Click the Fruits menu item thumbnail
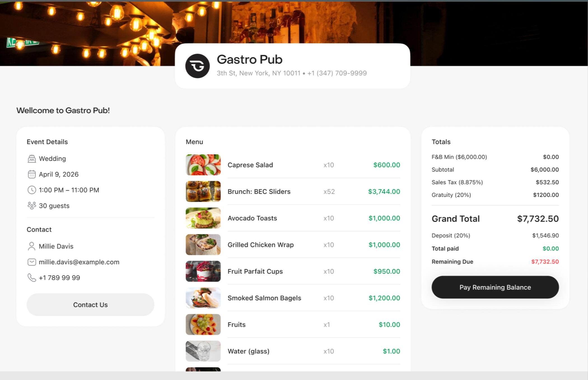The width and height of the screenshot is (588, 380). [203, 325]
